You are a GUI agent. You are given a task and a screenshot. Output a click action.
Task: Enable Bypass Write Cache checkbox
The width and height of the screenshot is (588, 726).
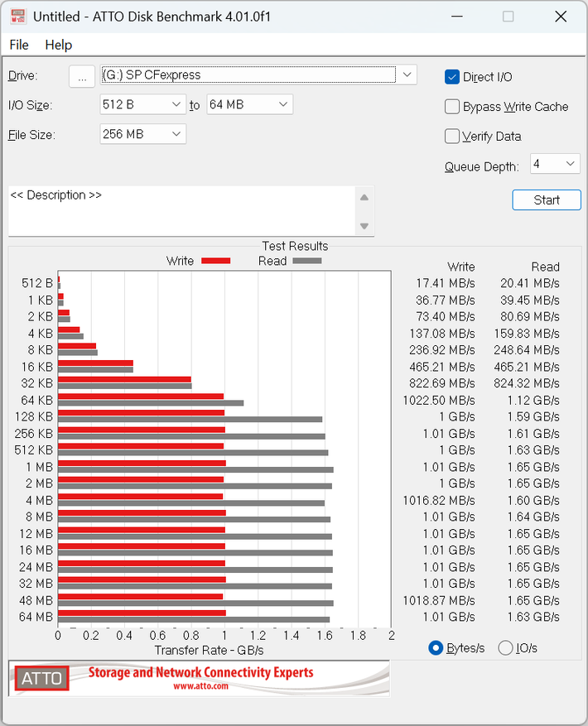coord(452,107)
